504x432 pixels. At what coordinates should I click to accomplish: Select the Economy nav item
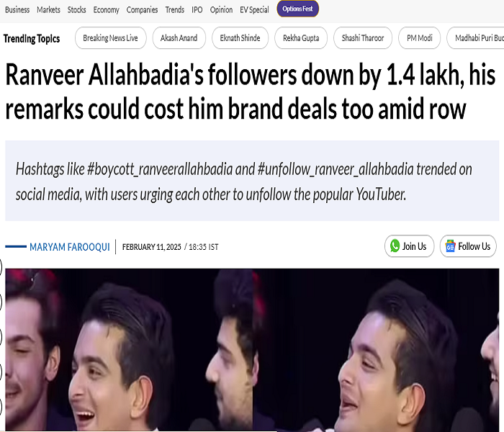coord(106,10)
